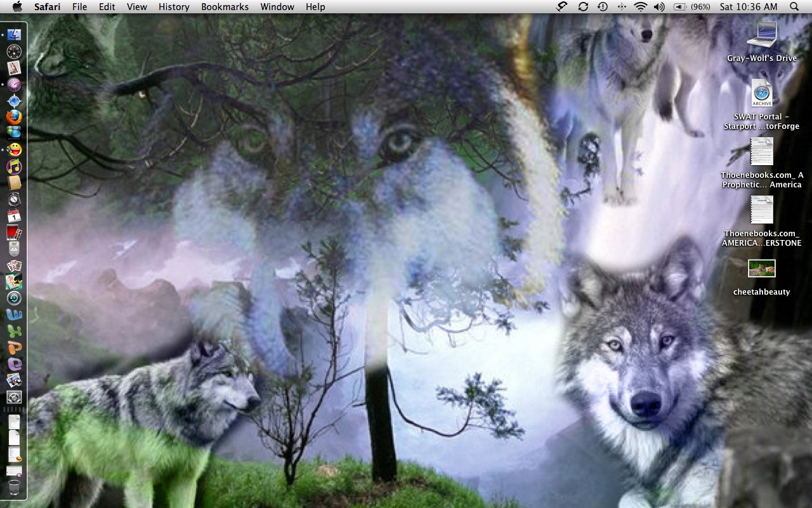The height and width of the screenshot is (508, 812).
Task: Click the purple compass icon in Dock
Action: click(14, 84)
